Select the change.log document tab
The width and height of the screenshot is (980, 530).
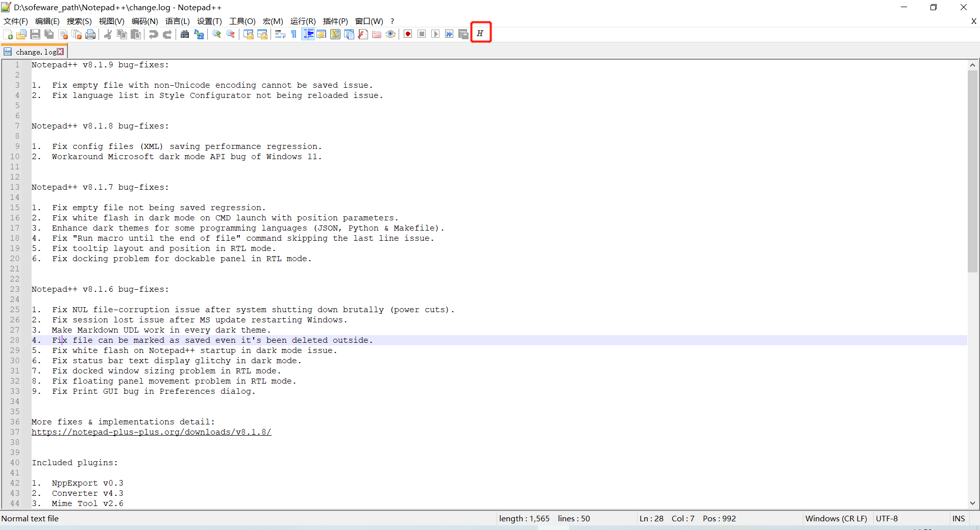(35, 52)
